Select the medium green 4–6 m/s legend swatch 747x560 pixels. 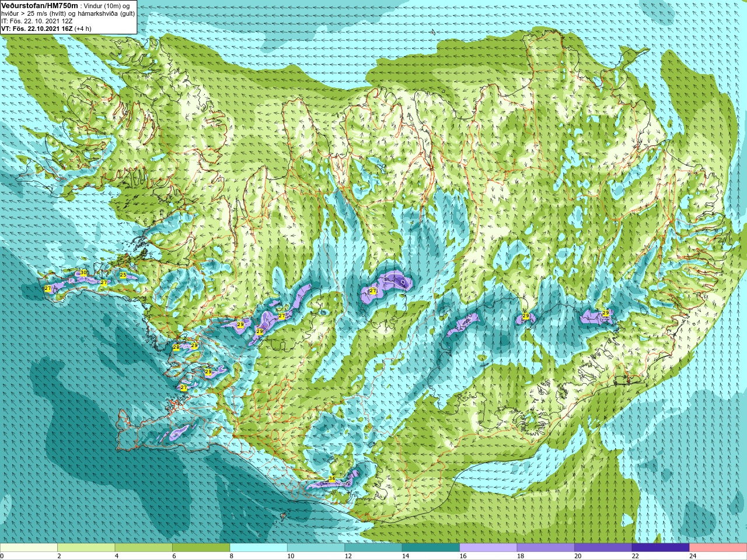[x=144, y=548]
